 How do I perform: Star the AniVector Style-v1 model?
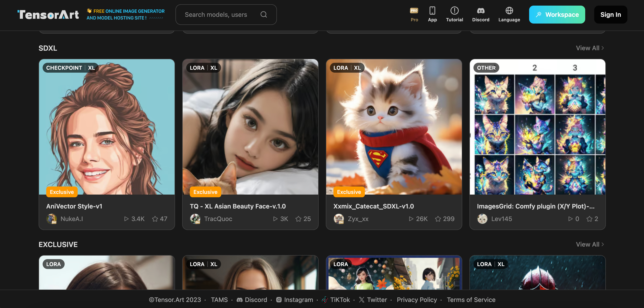pyautogui.click(x=155, y=219)
